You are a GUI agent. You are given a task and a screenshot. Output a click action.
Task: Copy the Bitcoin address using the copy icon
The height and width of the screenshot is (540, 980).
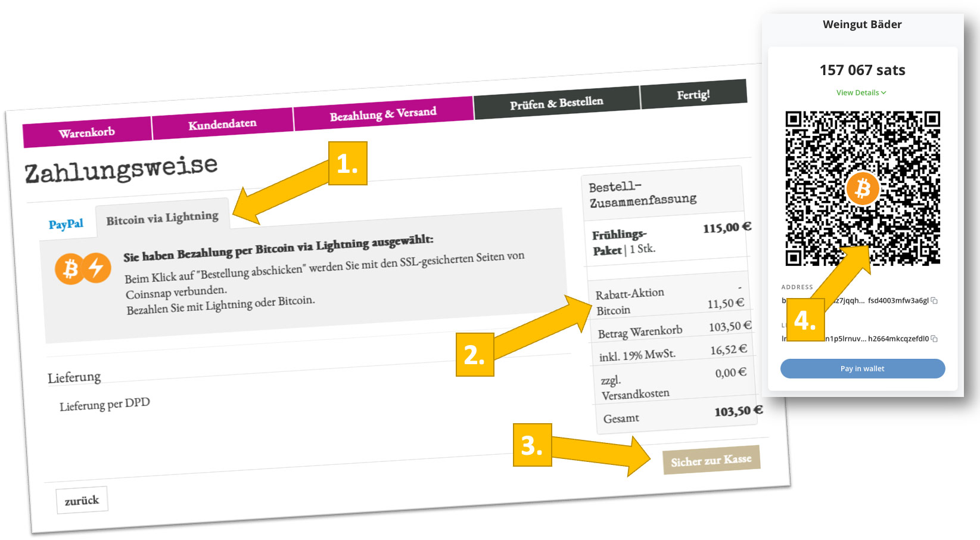point(934,300)
